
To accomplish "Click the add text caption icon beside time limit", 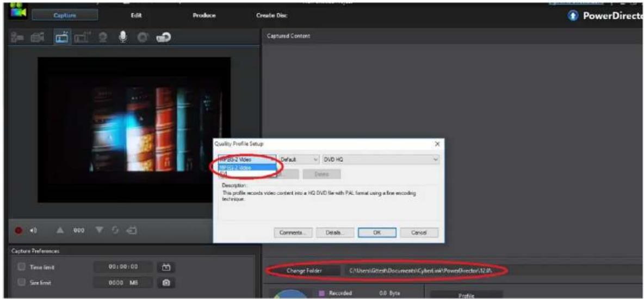I will [166, 266].
